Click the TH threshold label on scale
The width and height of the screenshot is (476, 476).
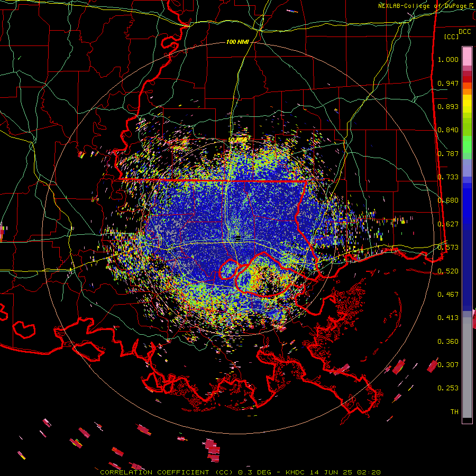click(x=454, y=412)
